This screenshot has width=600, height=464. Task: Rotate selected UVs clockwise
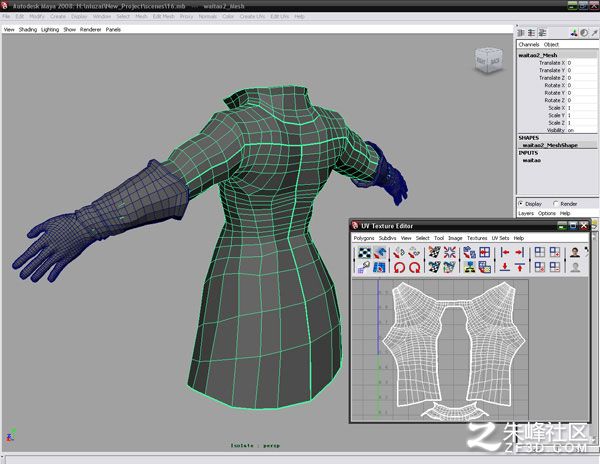414,267
